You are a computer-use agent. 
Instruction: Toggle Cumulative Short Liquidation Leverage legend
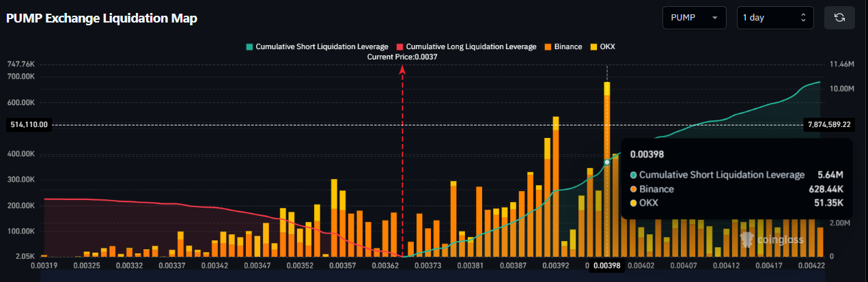coord(317,46)
